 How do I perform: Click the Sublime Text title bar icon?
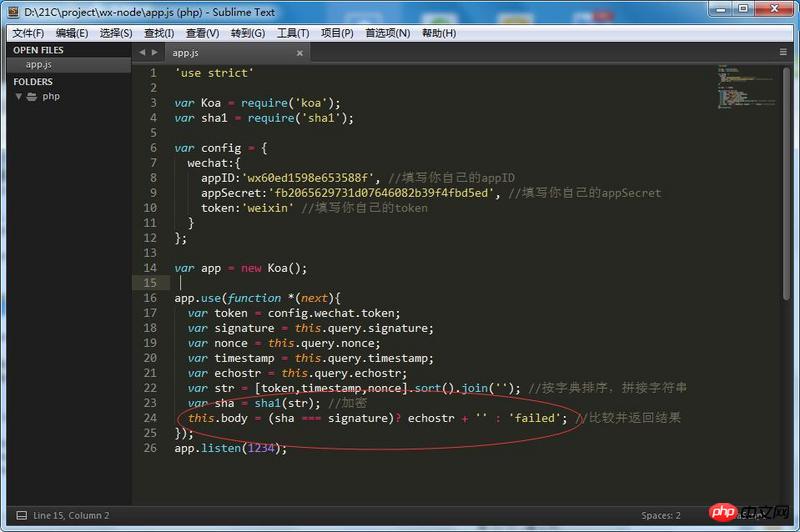14,12
